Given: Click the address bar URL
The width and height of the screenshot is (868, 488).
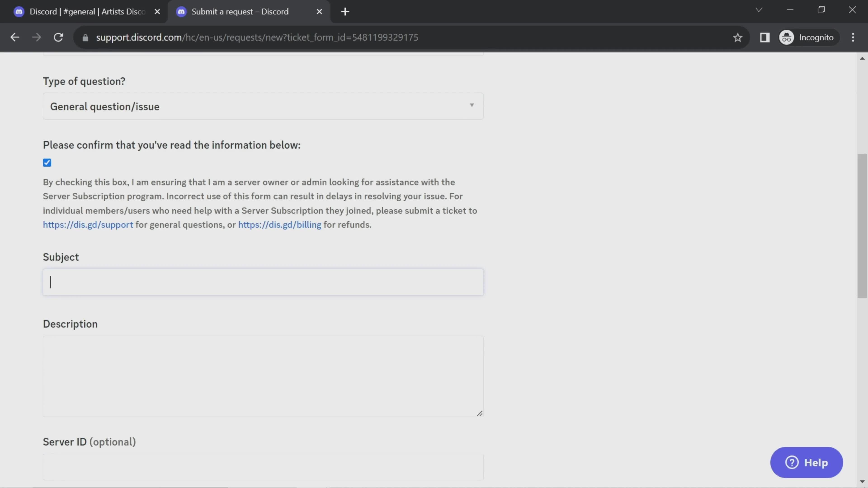Looking at the screenshot, I should point(257,37).
